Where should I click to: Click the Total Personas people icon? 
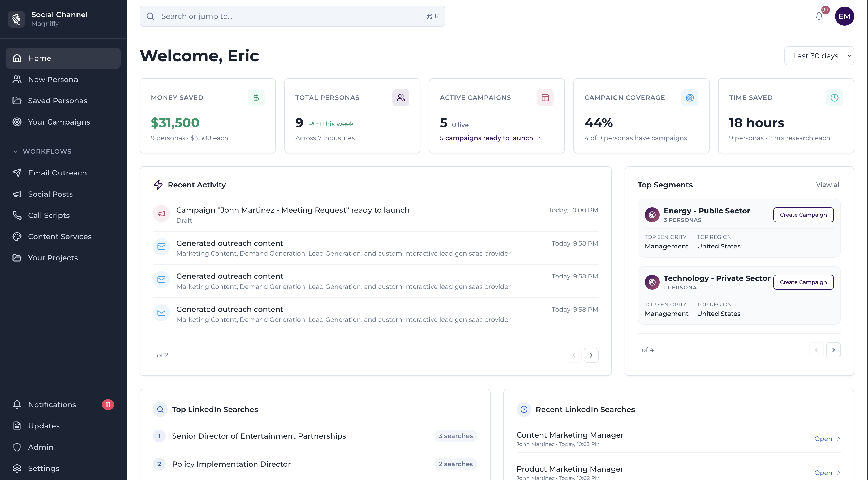400,98
